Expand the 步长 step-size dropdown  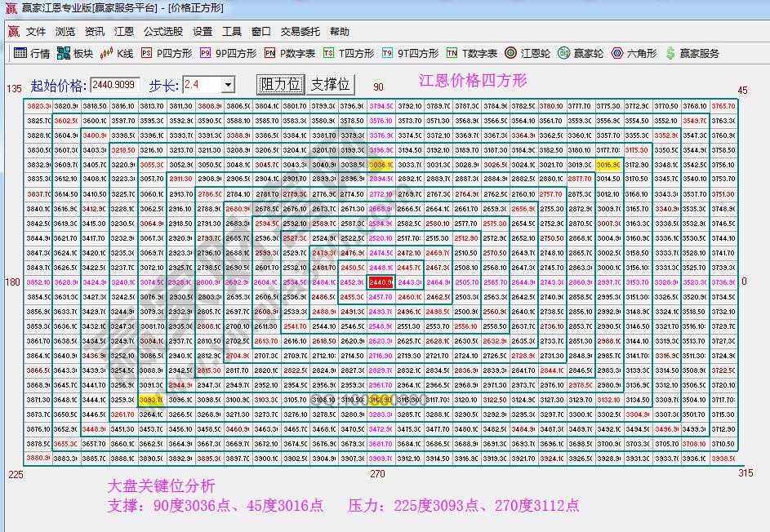click(x=229, y=84)
